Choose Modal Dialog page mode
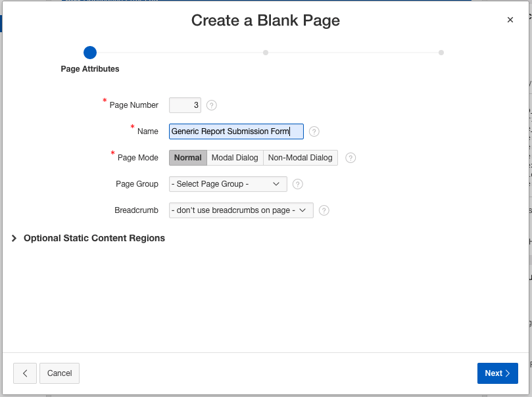Image resolution: width=532 pixels, height=397 pixels. 235,158
